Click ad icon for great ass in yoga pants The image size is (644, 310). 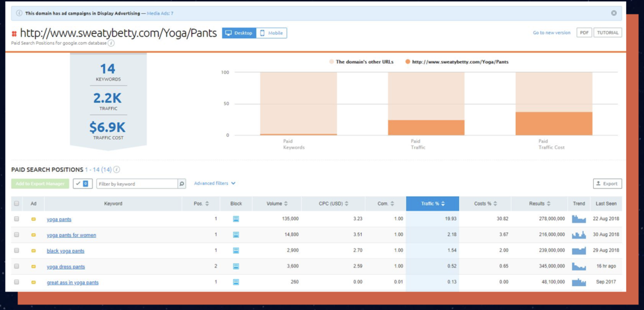click(x=34, y=282)
